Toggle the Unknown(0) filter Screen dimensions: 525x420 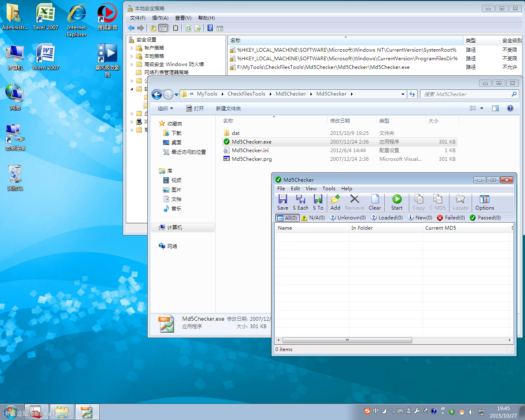click(348, 218)
